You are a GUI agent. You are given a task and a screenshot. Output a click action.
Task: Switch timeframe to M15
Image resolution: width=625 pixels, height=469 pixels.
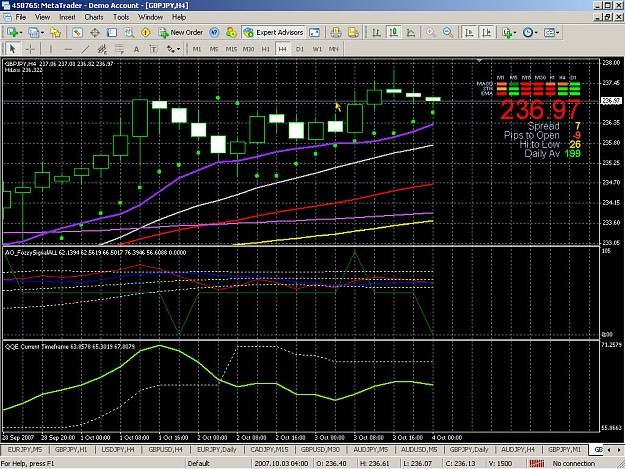click(231, 49)
